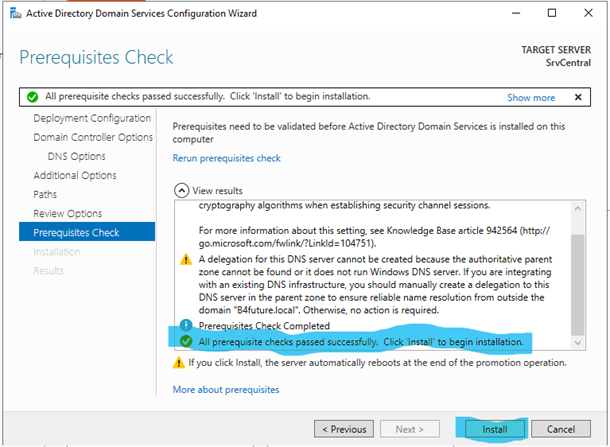This screenshot has height=447, width=610.
Task: Click the blue info icon near Prerequisites Check Completed
Action: 184,325
